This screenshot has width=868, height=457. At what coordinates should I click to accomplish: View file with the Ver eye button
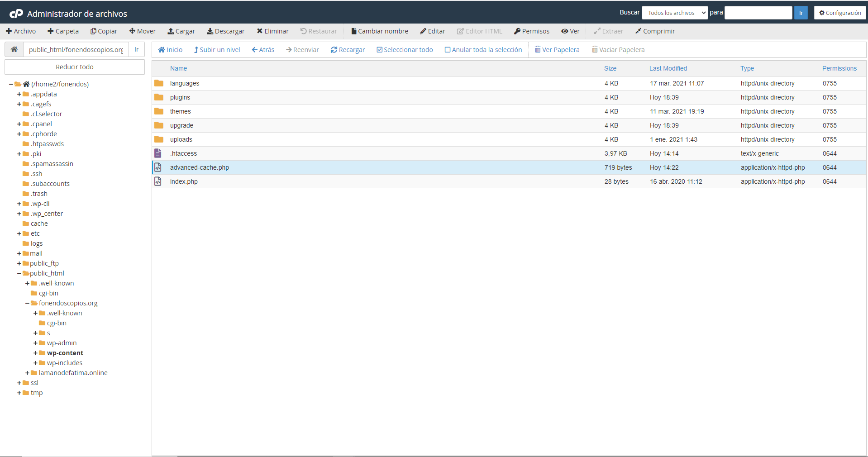[x=570, y=31]
